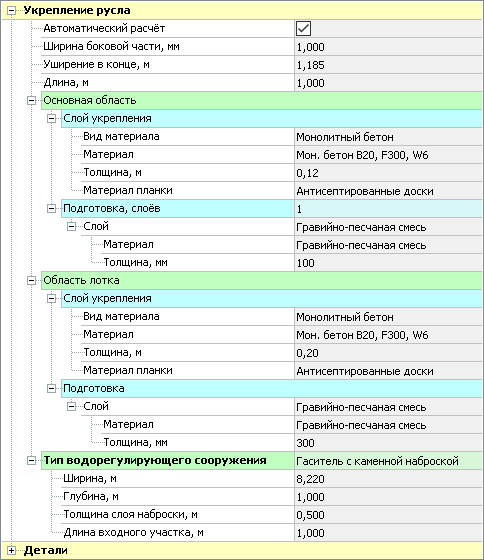The height and width of the screenshot is (560, 484).
Task: Open Материал планки value in Область лотка
Action: [x=388, y=371]
